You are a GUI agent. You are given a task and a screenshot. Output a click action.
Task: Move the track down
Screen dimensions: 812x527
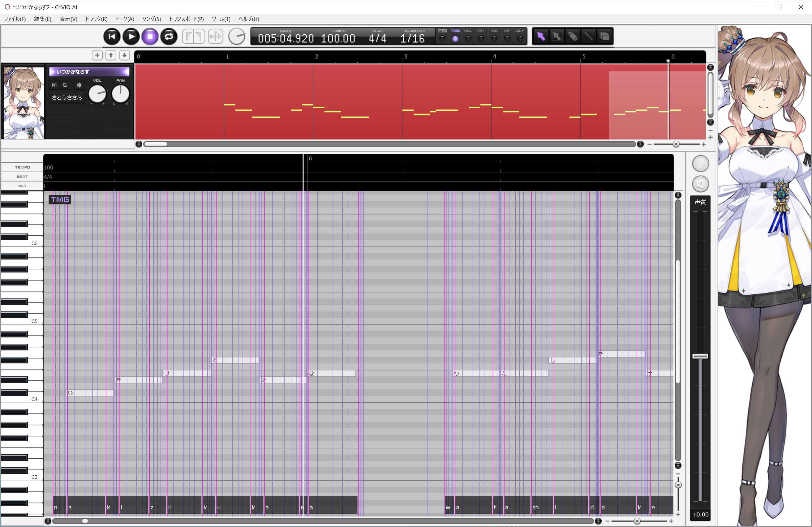point(125,55)
